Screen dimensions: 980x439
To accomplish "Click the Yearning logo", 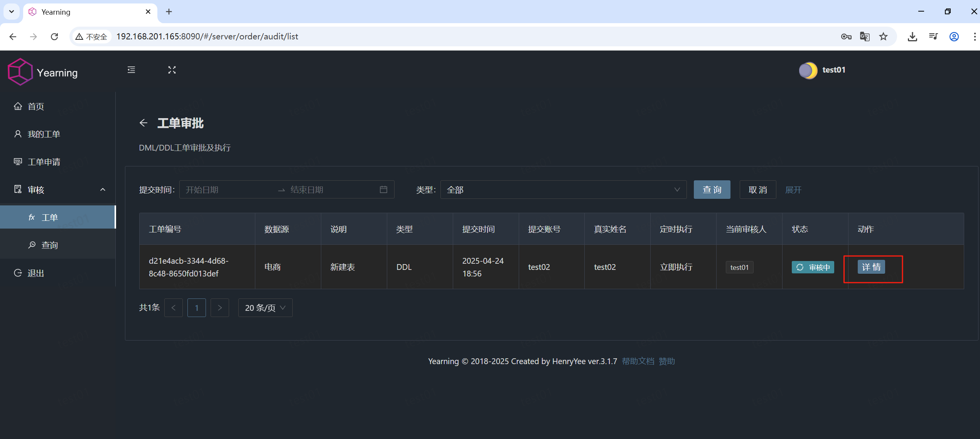I will pos(42,71).
